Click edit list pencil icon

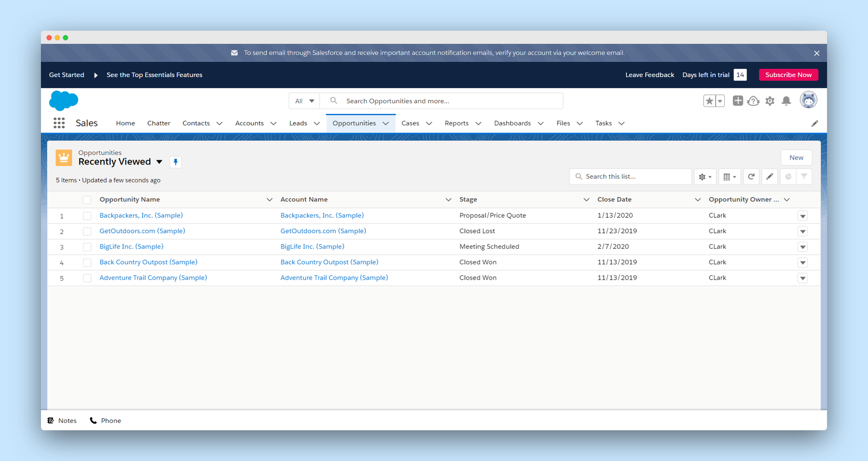769,176
